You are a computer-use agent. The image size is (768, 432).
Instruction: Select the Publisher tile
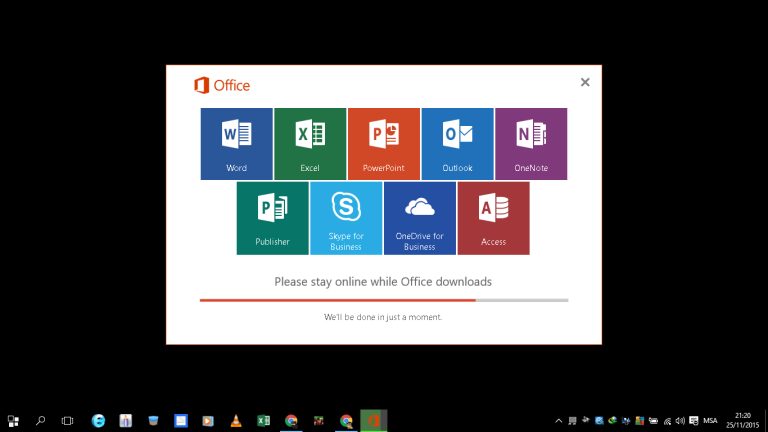[x=272, y=218]
